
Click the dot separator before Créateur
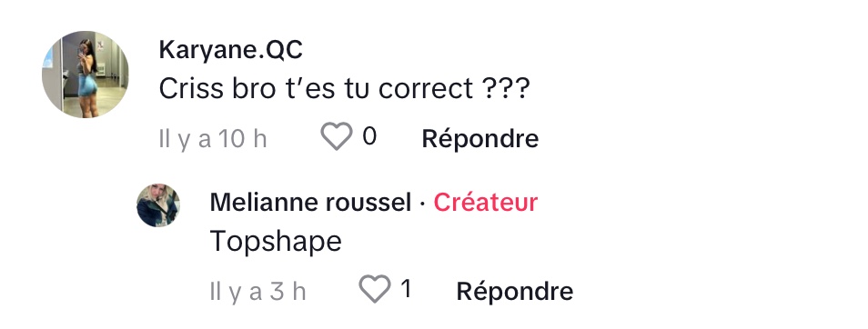pos(422,204)
